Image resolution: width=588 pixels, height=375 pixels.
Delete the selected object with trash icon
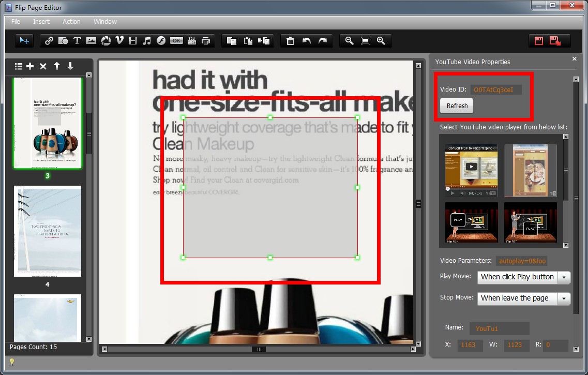(x=290, y=41)
